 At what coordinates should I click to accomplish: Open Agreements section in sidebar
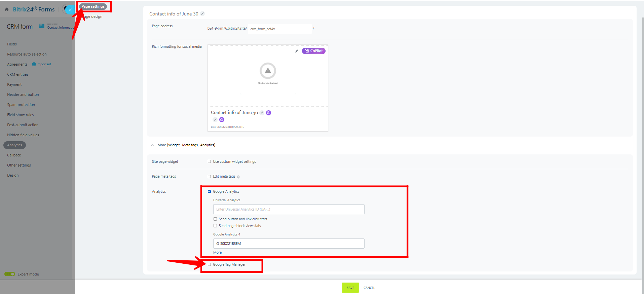[17, 64]
